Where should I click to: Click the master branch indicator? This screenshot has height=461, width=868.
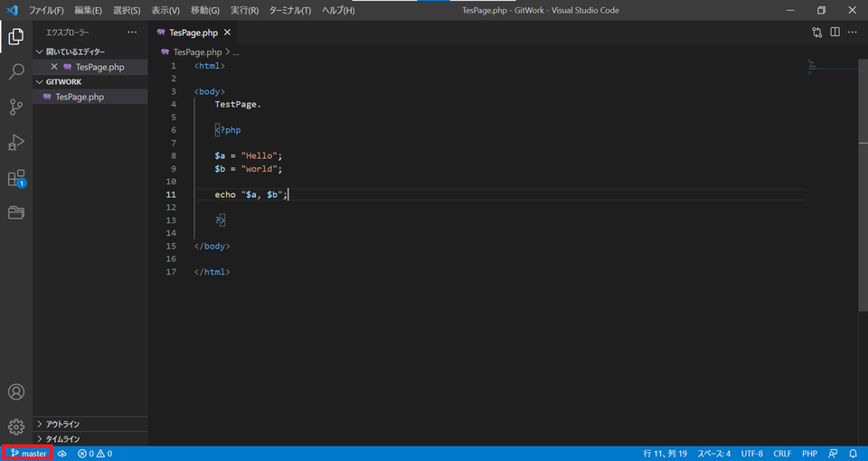click(x=28, y=453)
